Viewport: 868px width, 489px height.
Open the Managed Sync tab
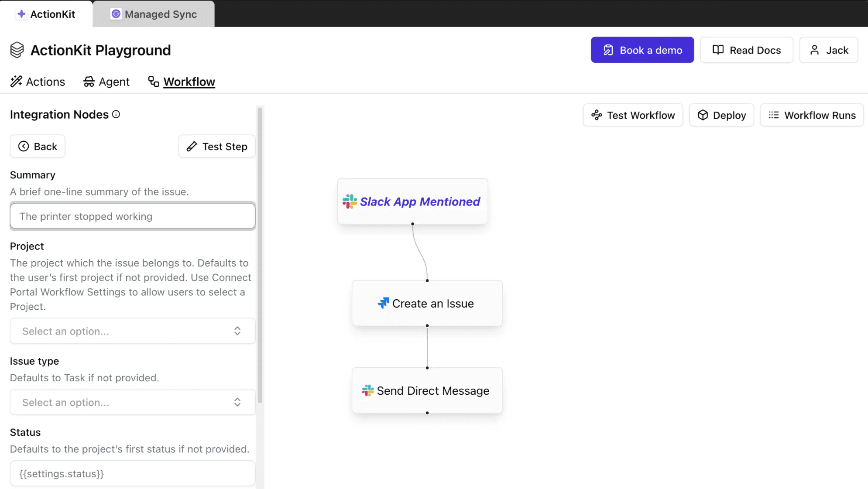154,14
